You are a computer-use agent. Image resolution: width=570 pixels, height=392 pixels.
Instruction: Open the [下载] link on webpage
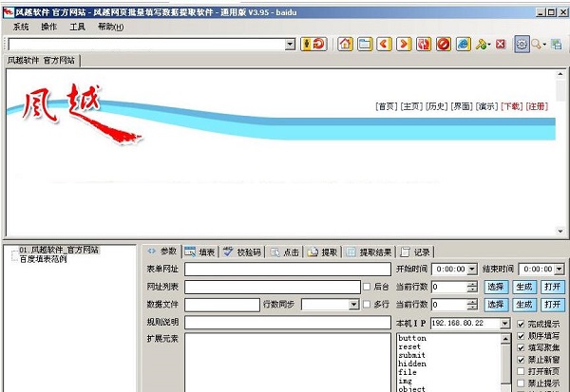[511, 106]
